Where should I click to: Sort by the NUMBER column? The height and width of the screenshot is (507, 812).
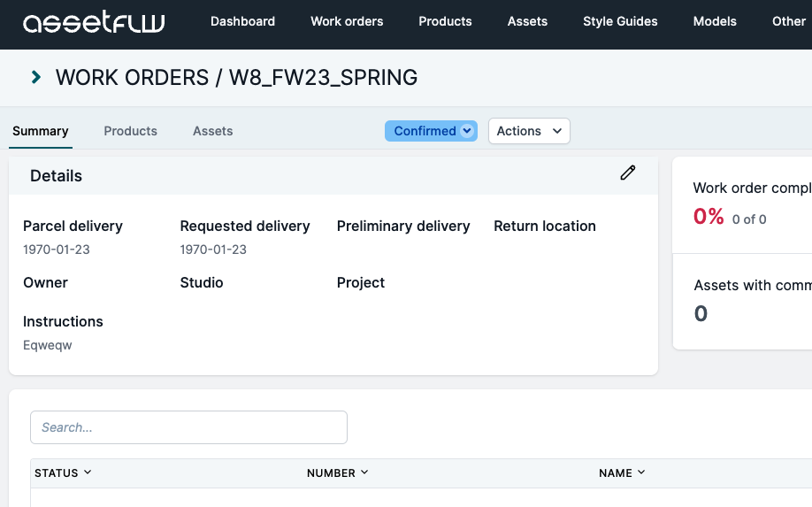pyautogui.click(x=337, y=472)
